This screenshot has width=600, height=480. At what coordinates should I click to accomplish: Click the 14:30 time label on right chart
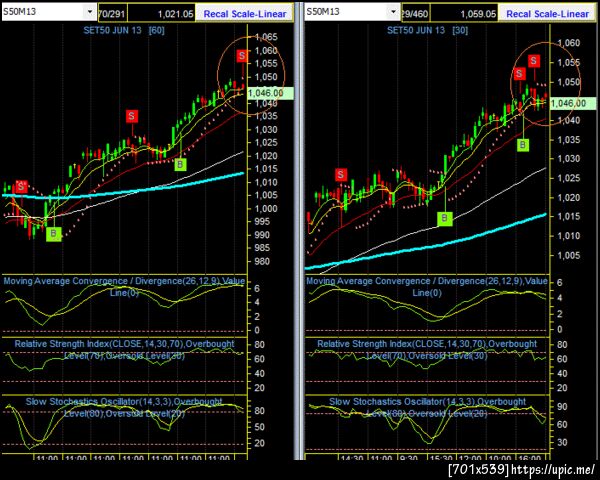tap(352, 458)
